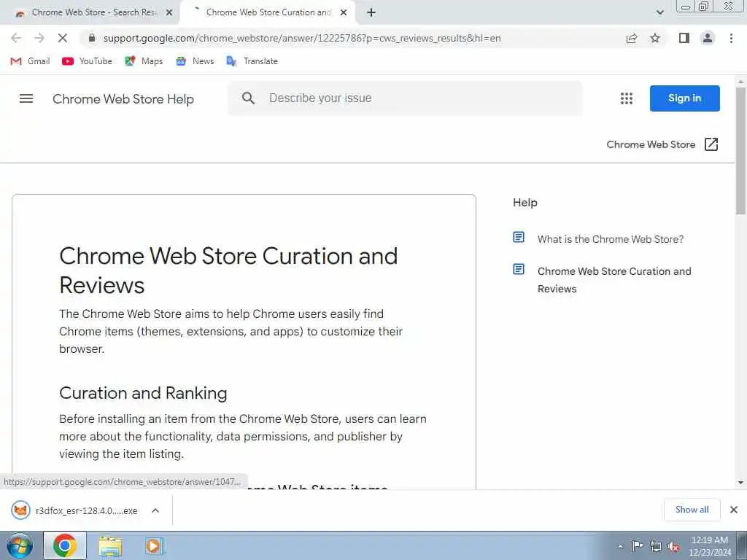Open the YouTube bookmark
747x560 pixels.
[x=88, y=61]
